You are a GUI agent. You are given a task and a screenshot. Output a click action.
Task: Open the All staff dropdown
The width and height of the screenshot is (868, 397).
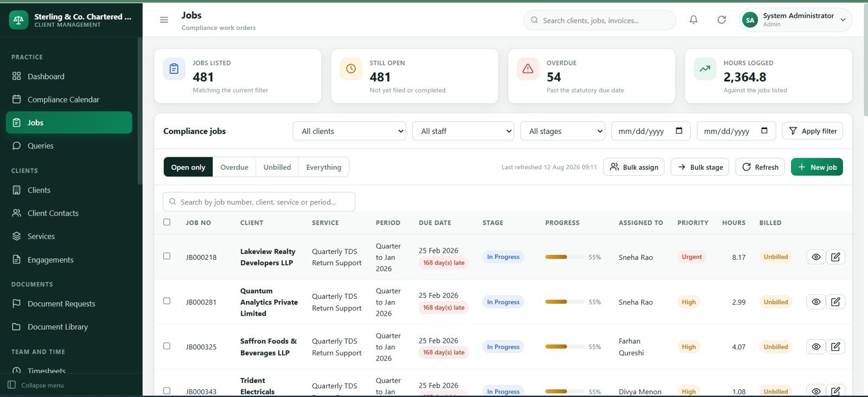coord(463,131)
